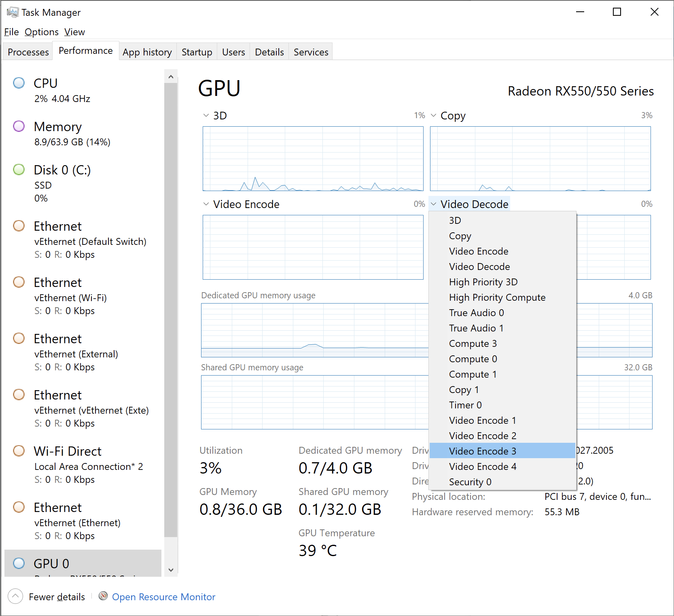The height and width of the screenshot is (616, 674).
Task: Select High Priority 3D engine
Action: coord(502,282)
